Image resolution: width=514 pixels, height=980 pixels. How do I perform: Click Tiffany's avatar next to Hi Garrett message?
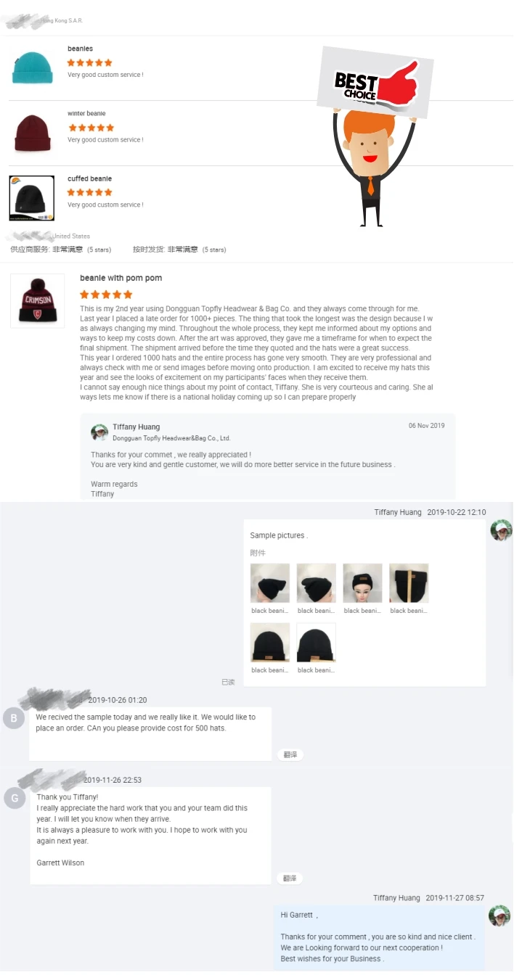pos(499,915)
